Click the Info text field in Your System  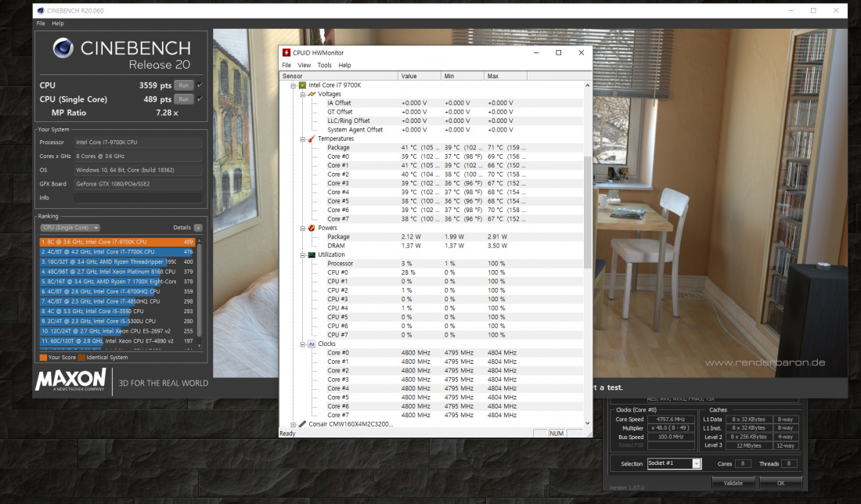pyautogui.click(x=138, y=197)
